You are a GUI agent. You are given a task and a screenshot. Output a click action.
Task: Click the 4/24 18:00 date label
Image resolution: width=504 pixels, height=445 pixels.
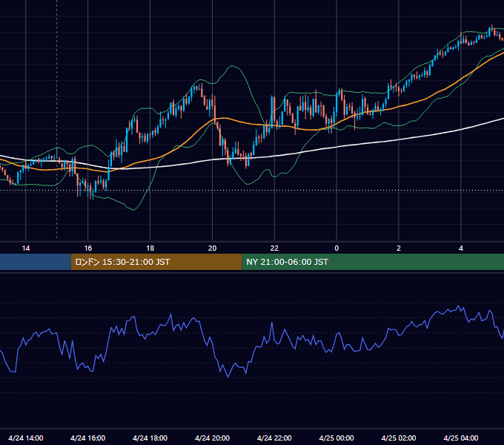pyautogui.click(x=150, y=438)
